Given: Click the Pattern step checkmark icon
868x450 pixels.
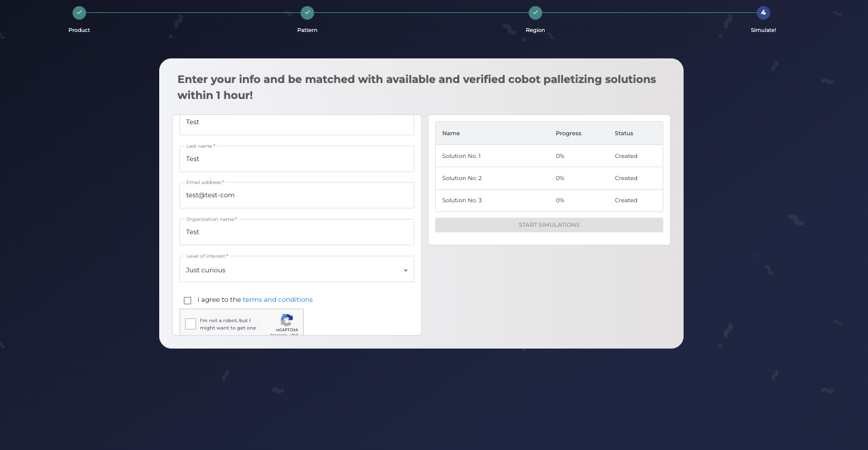Looking at the screenshot, I should [x=307, y=13].
